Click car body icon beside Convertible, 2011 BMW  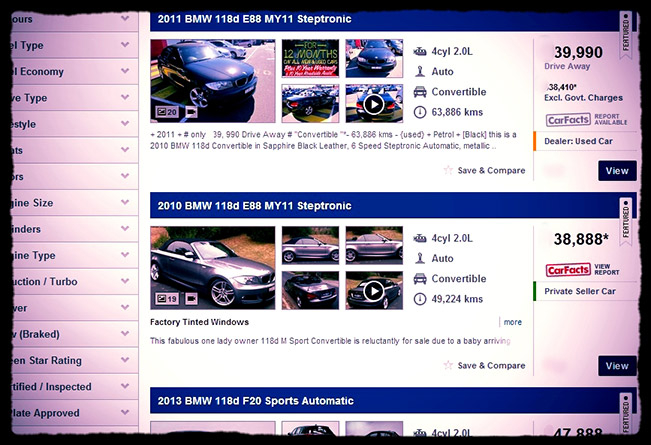pos(420,92)
